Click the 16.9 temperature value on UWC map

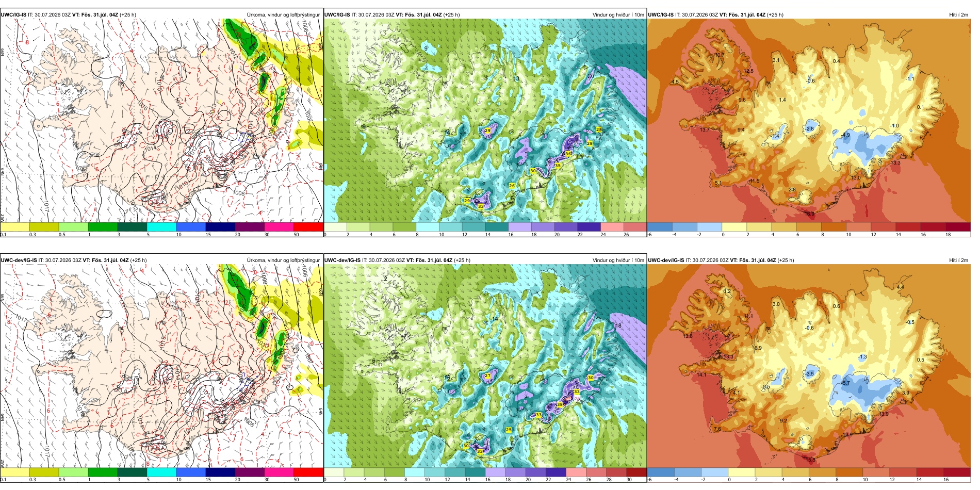[x=809, y=214]
